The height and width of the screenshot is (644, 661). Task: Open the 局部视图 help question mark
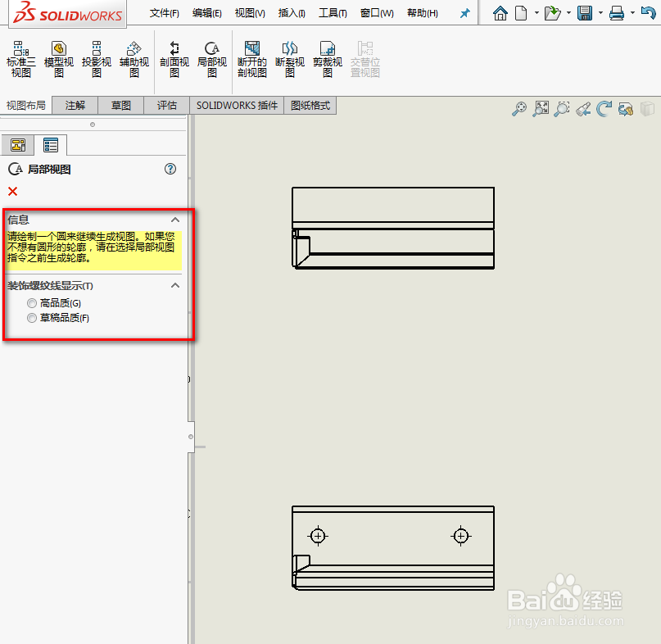click(x=170, y=168)
